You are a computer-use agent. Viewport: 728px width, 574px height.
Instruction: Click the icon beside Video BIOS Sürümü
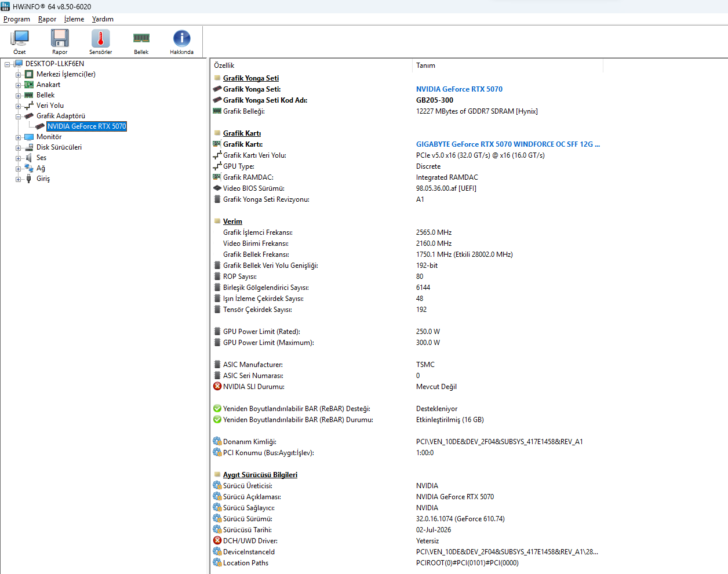[x=217, y=188]
